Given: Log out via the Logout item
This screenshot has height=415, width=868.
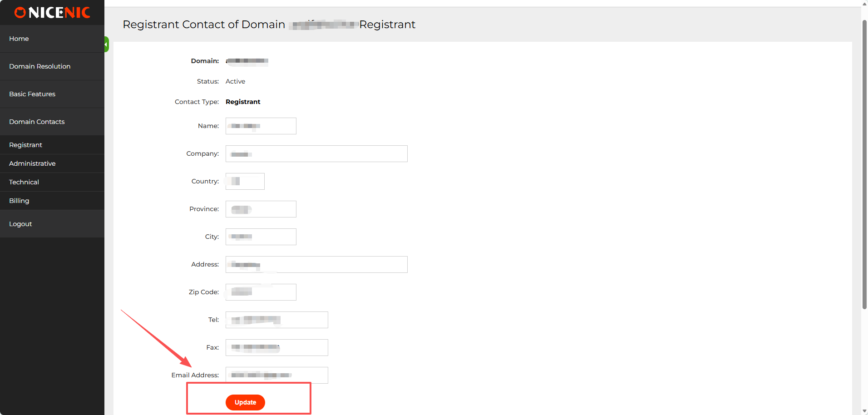Looking at the screenshot, I should coord(20,224).
